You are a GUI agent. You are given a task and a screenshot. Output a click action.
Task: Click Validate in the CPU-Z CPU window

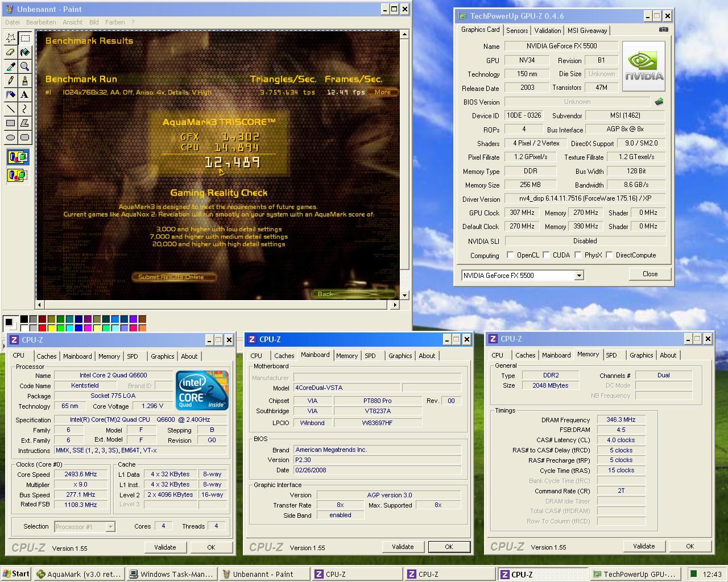[x=165, y=547]
